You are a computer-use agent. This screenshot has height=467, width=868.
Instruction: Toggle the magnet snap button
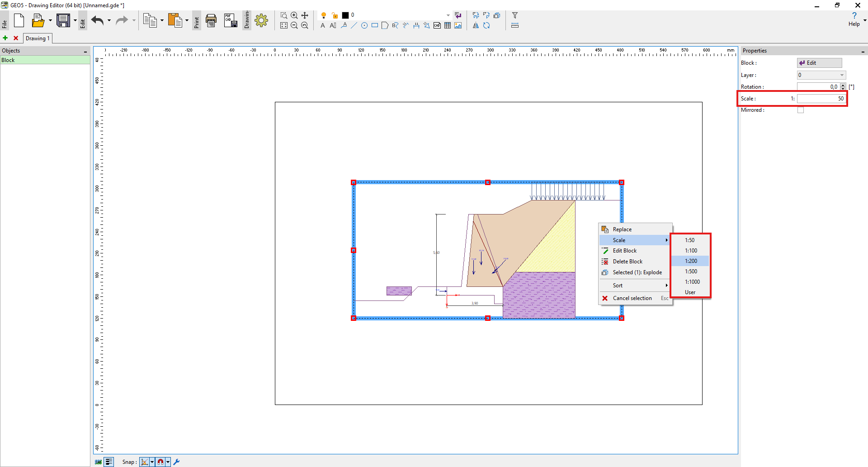pos(160,462)
